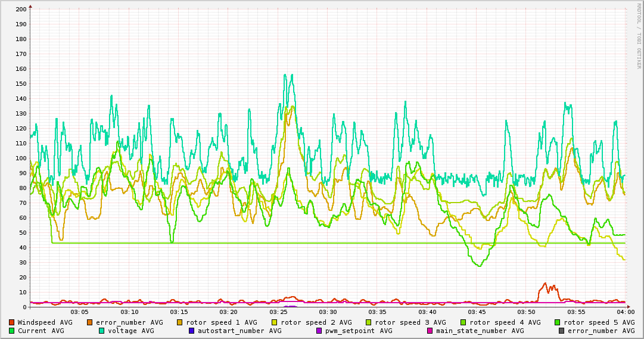Click the 120 value on the y-axis
644x339 pixels.
pyautogui.click(x=21, y=128)
